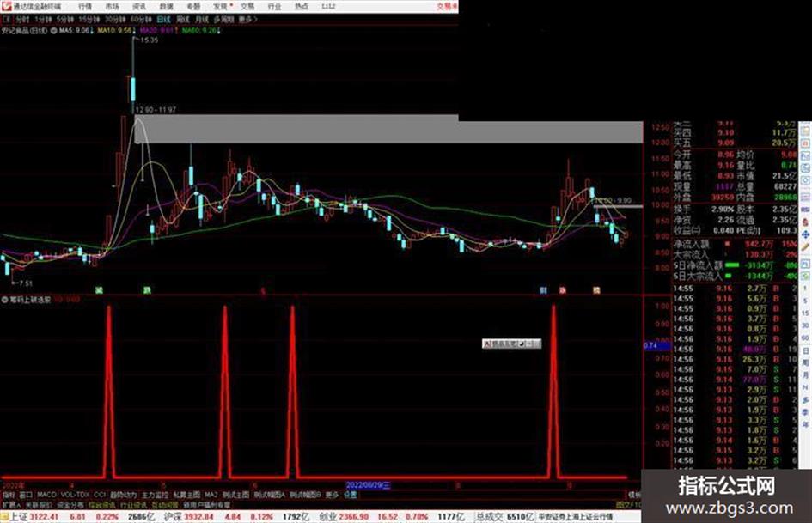Select the 5 minute shortcut in right toolbar
The width and height of the screenshot is (812, 523).
coord(805,301)
